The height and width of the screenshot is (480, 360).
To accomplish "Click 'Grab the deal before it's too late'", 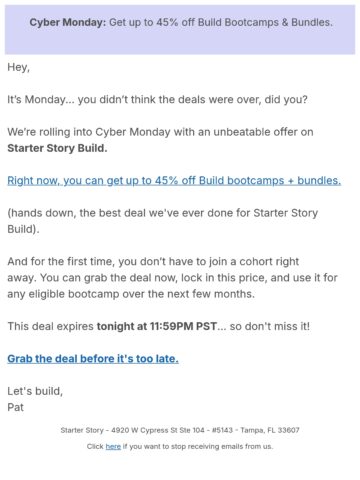I will [x=93, y=359].
